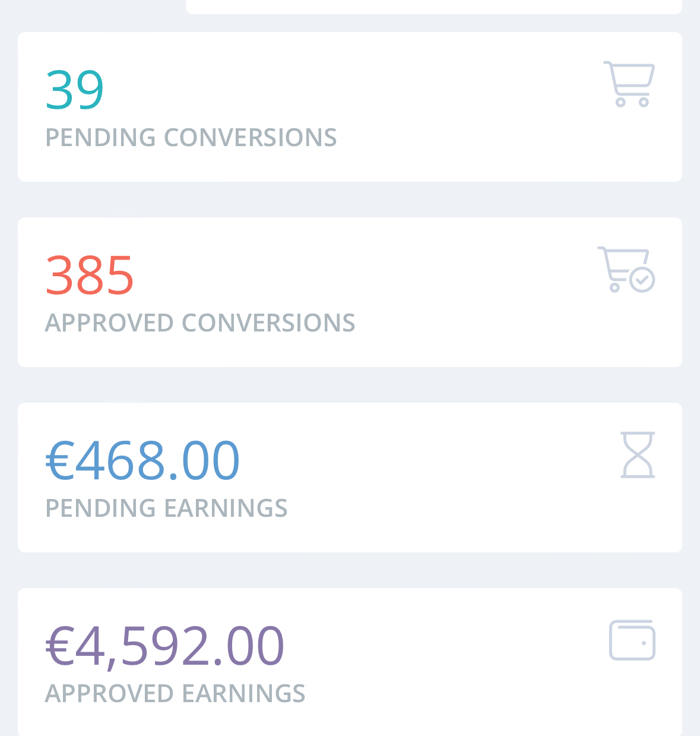Click the Pending Earnings card background
700x736 pixels.
point(350,478)
